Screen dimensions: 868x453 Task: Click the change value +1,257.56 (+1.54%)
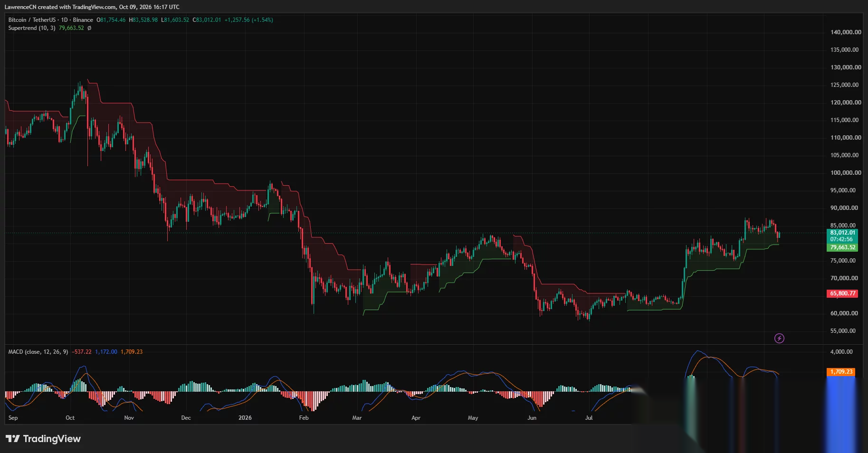click(x=248, y=20)
